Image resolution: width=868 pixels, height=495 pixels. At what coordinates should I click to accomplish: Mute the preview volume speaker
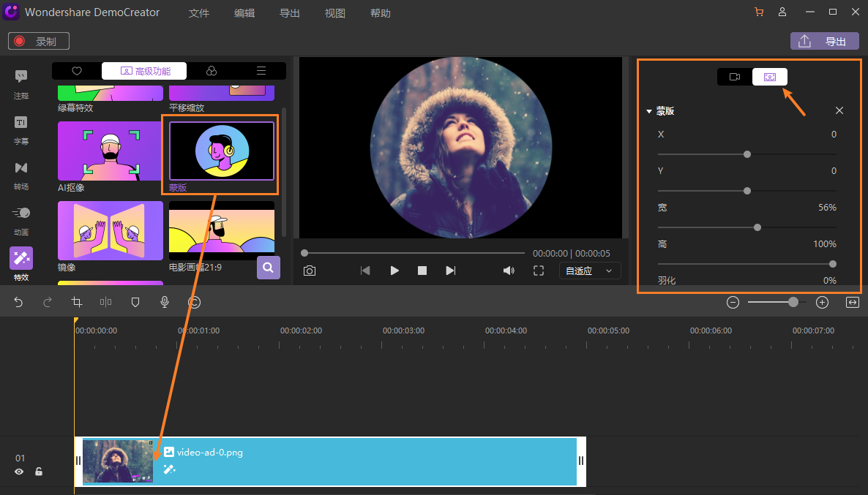(x=509, y=271)
